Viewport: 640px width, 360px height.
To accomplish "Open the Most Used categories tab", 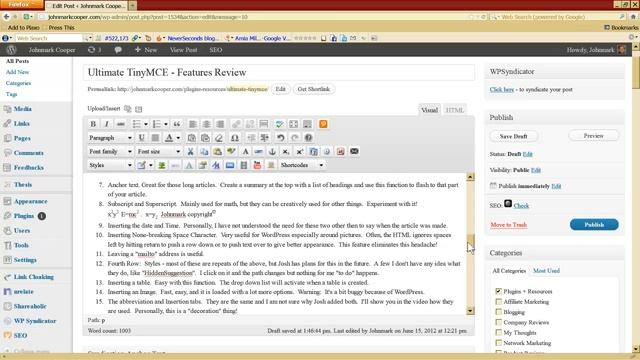I will coord(546,271).
